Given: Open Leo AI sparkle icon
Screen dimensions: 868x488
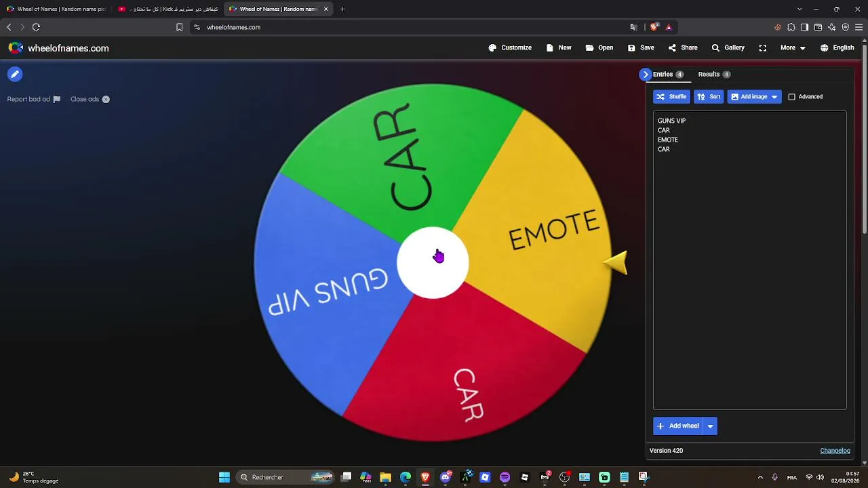Looking at the screenshot, I should coord(831,27).
